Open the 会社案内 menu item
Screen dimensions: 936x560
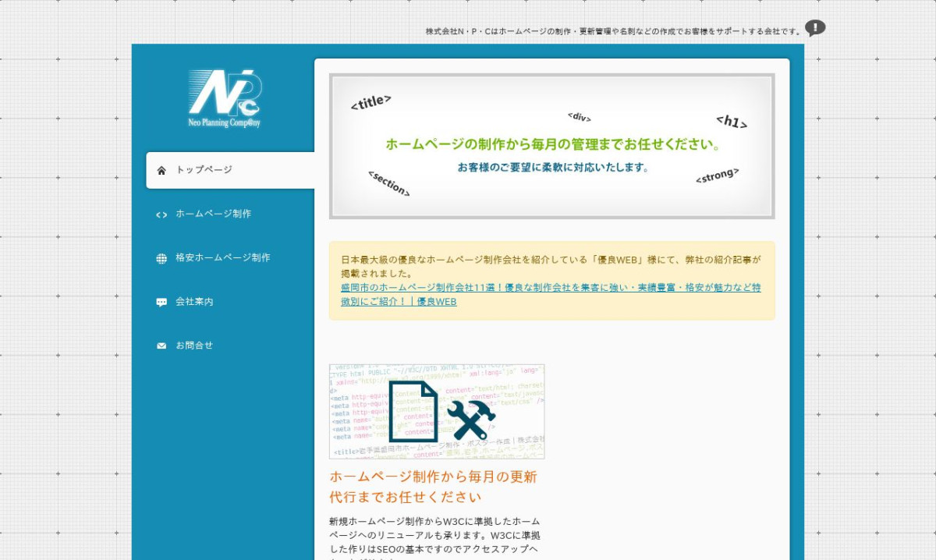tap(194, 301)
